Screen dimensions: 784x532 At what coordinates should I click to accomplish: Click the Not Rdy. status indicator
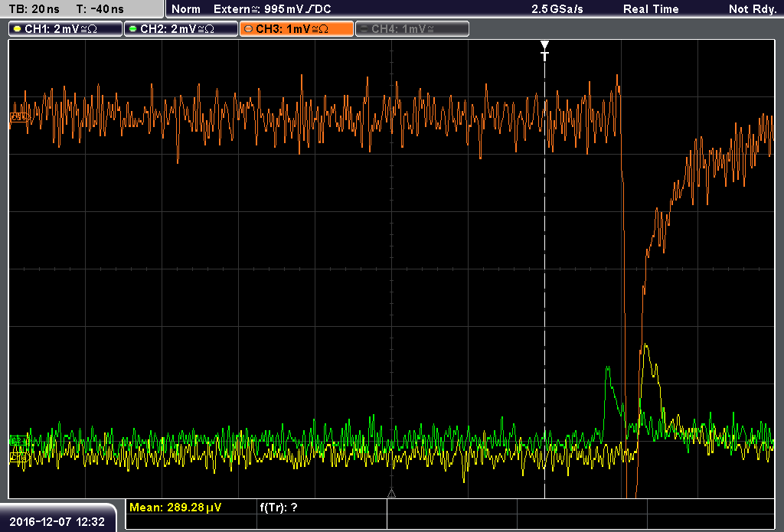pos(752,9)
